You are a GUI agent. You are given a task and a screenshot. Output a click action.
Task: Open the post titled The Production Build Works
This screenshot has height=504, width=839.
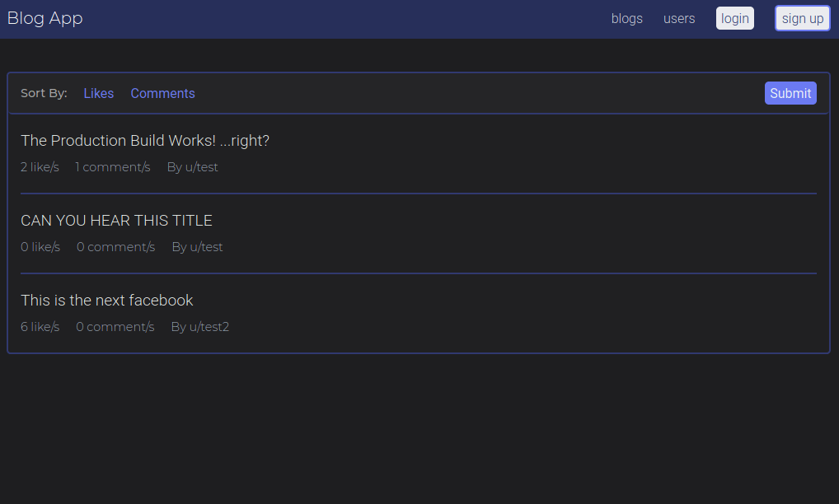(145, 141)
